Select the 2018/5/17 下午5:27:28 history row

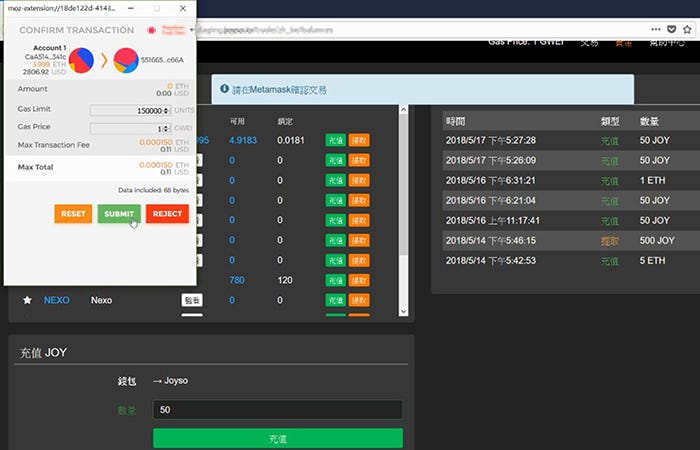point(571,140)
